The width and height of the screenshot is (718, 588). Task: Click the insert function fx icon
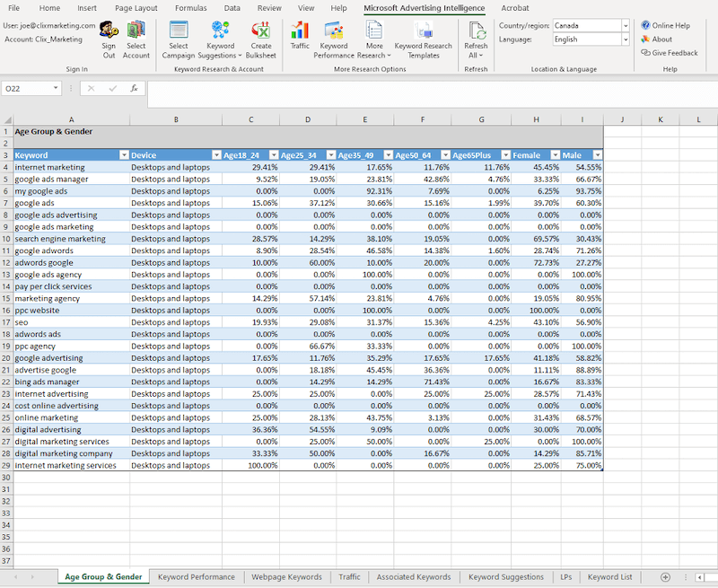click(134, 88)
